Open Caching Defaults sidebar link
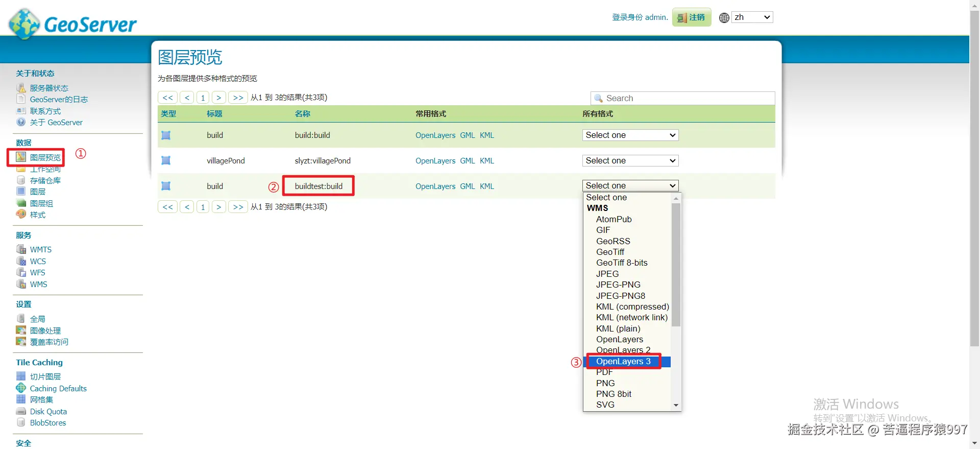980x449 pixels. (x=58, y=388)
